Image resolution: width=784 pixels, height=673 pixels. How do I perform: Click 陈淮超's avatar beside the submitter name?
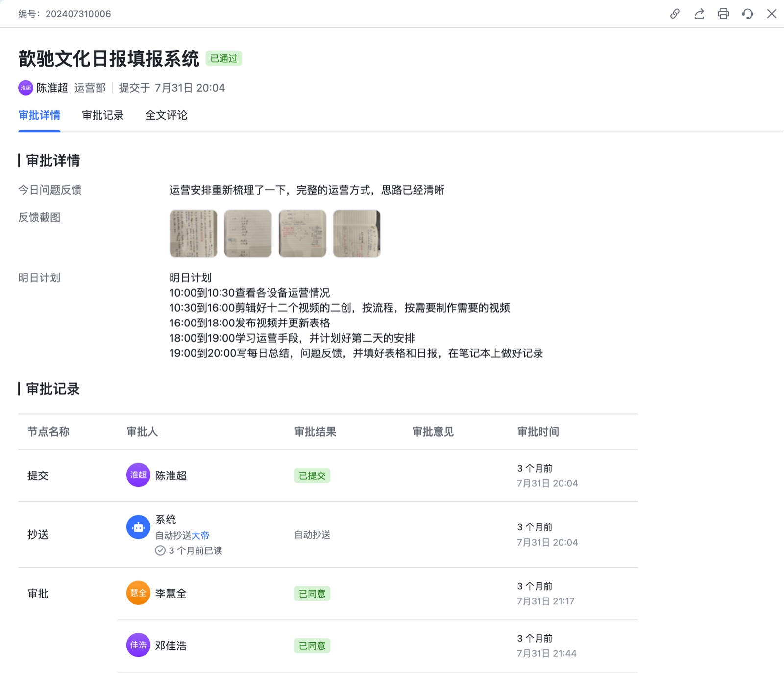25,88
